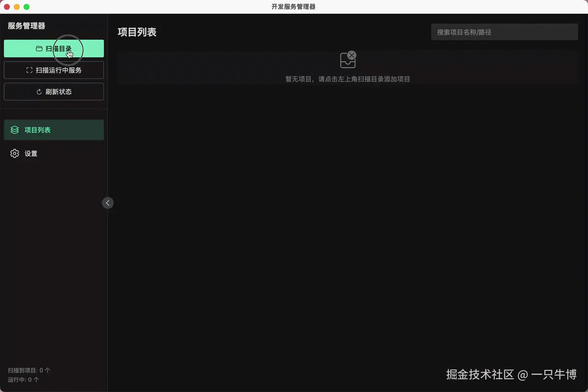Click the gear icon beside 设置

[x=15, y=153]
